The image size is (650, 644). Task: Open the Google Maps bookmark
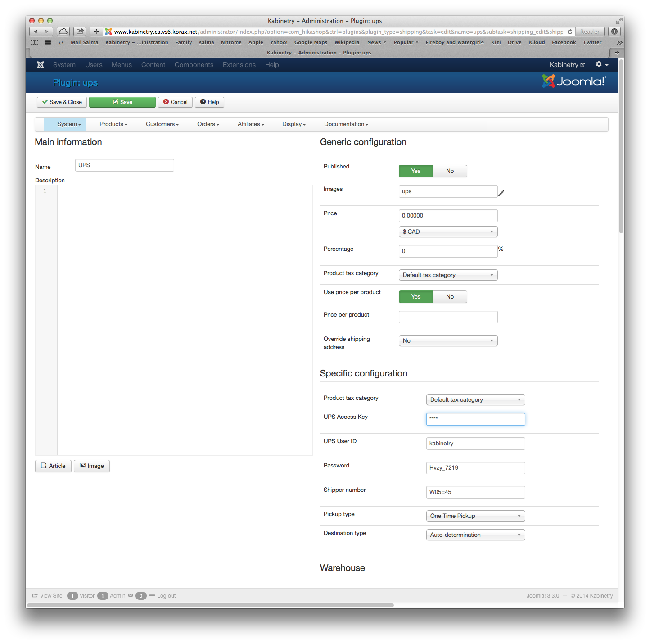(x=311, y=42)
